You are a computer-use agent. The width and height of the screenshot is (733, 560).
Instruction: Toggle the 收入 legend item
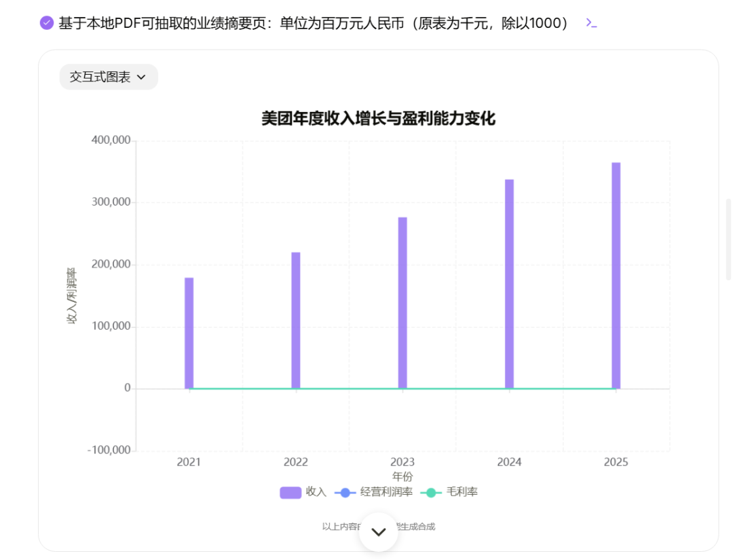tap(303, 492)
